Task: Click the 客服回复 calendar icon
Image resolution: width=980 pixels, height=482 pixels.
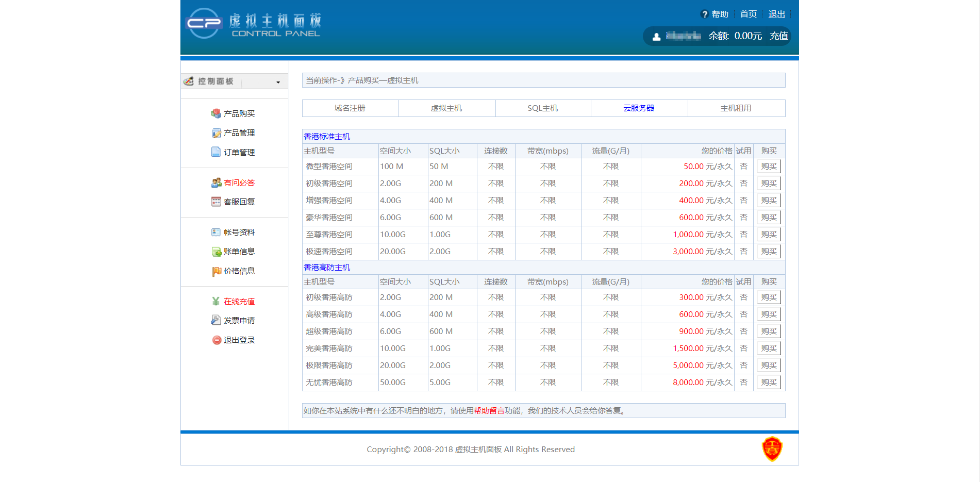Action: tap(216, 202)
